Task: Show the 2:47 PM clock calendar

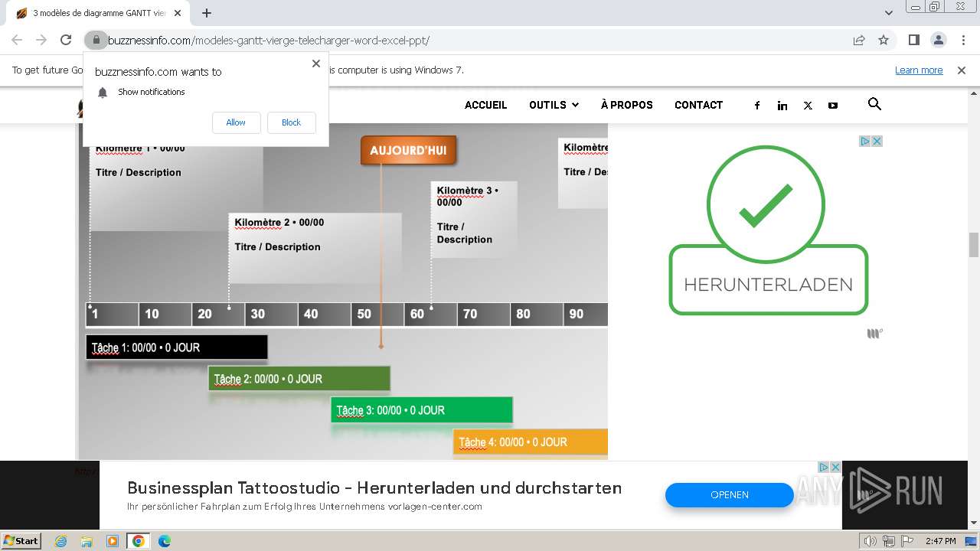Action: [940, 541]
